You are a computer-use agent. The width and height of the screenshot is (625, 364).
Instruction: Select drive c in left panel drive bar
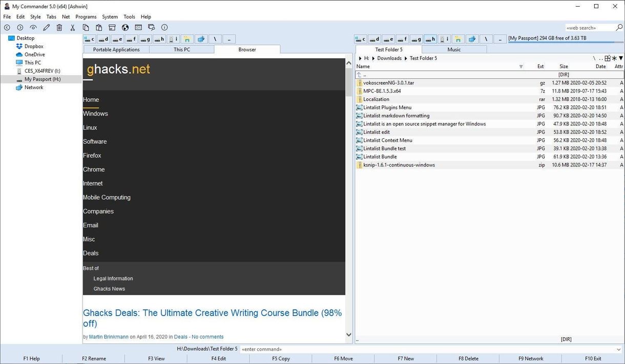pos(90,39)
